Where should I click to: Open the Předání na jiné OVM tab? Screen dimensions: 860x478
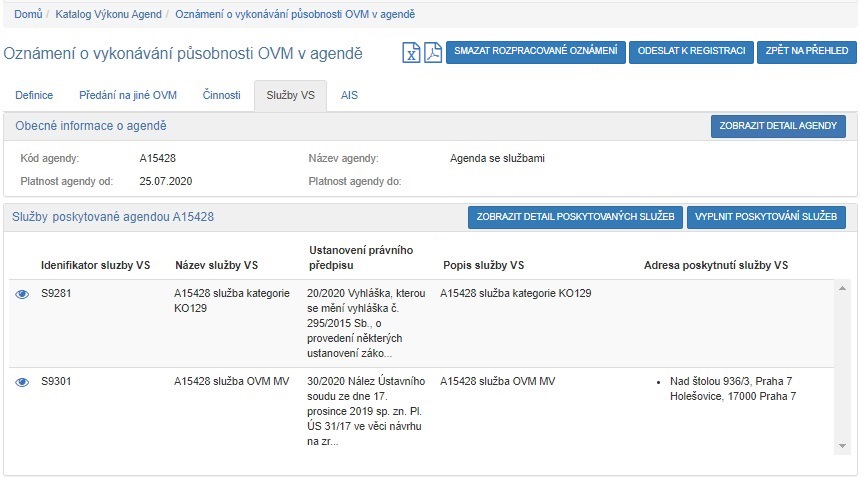click(128, 95)
